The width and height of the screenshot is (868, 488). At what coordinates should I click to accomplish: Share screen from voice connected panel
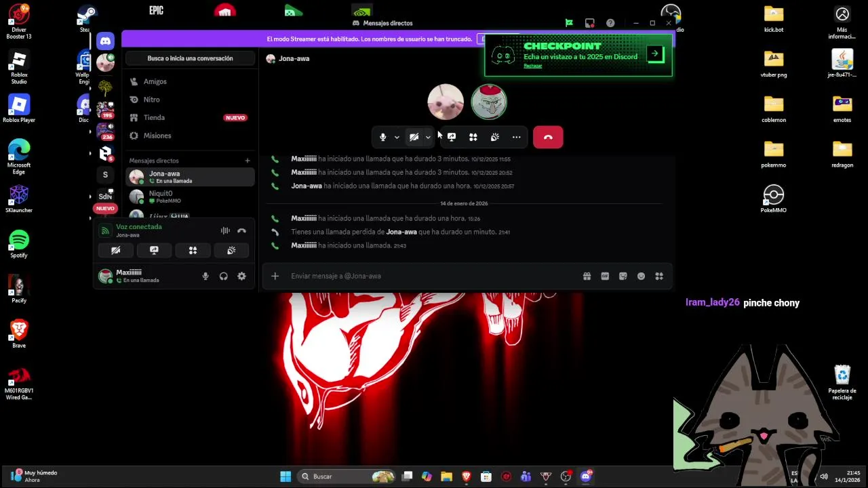click(154, 250)
